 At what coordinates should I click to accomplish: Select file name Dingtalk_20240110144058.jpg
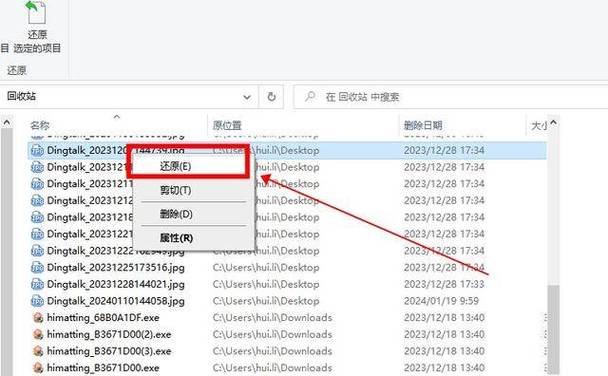[x=116, y=301]
